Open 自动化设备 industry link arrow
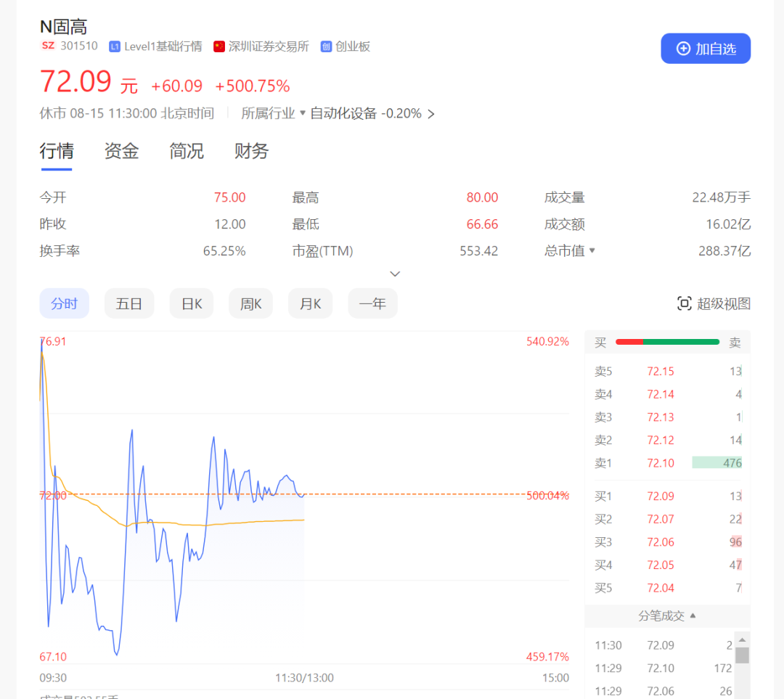 [x=431, y=114]
